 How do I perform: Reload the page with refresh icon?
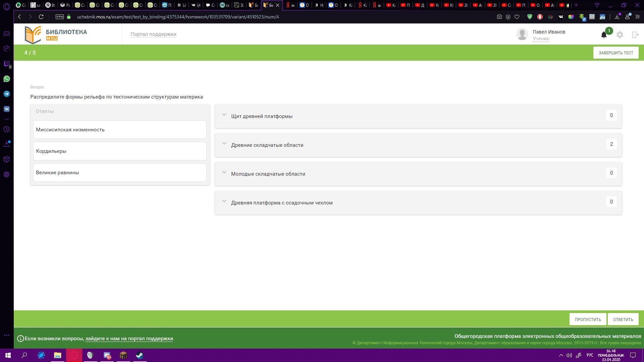(41, 17)
